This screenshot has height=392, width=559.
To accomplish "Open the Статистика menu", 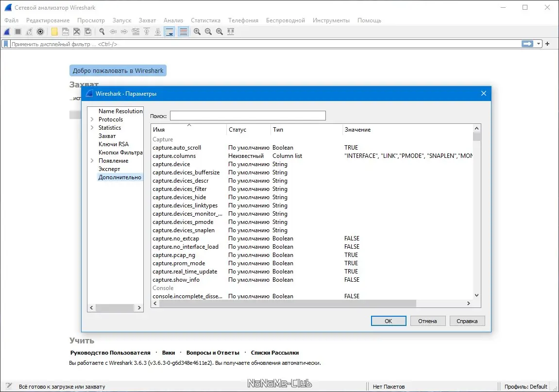I will point(205,20).
